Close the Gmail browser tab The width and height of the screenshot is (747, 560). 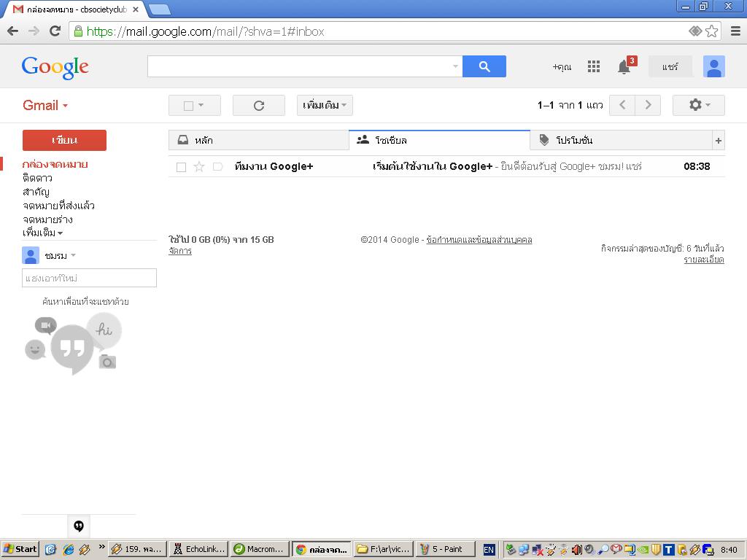pos(135,9)
